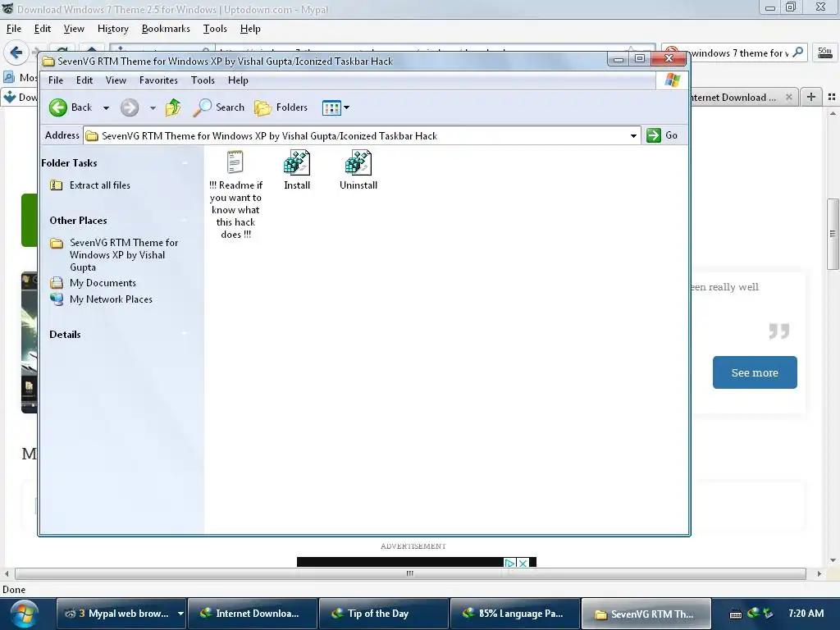840x630 pixels.
Task: Open the Windows Start orb
Action: [24, 614]
